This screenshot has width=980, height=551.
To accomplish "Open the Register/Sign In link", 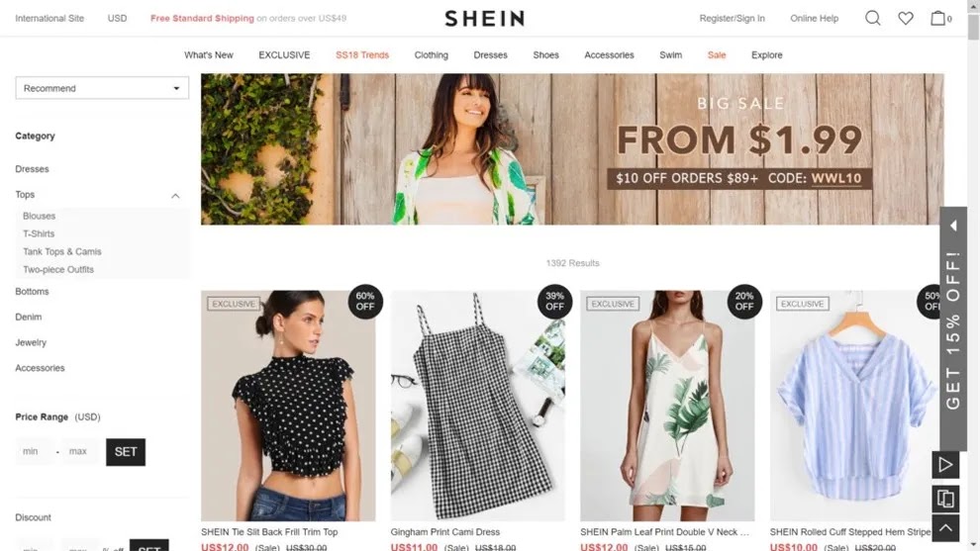I will [x=732, y=18].
